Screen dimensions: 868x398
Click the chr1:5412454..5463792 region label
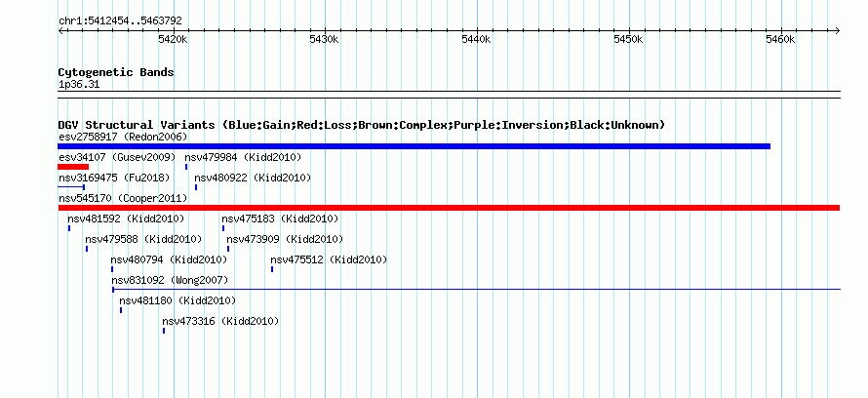click(x=120, y=21)
